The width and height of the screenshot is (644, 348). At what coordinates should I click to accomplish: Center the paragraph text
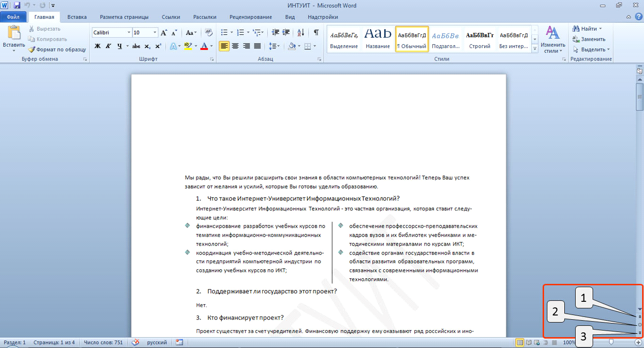(235, 46)
